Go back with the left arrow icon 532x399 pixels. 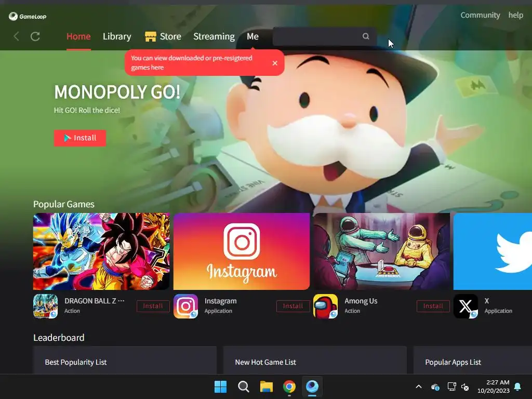[16, 36]
